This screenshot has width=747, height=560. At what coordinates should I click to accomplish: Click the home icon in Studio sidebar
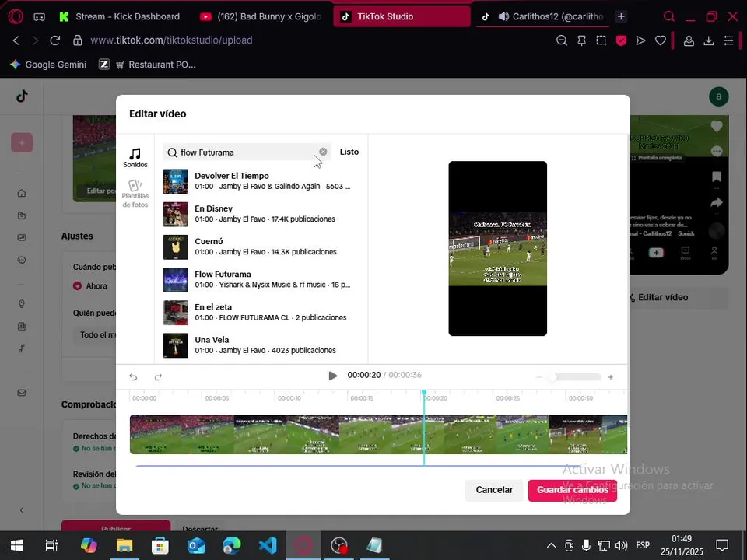pyautogui.click(x=22, y=193)
